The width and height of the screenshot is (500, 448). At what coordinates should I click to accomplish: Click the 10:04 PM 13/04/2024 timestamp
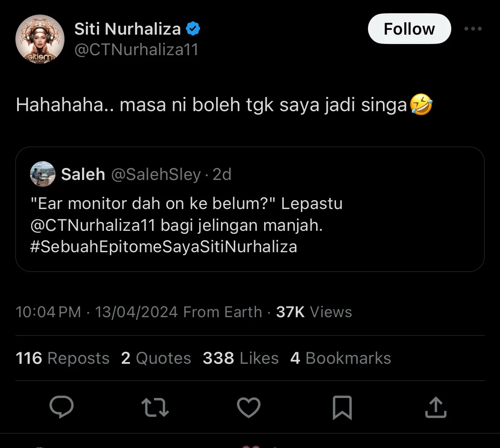pos(97,312)
